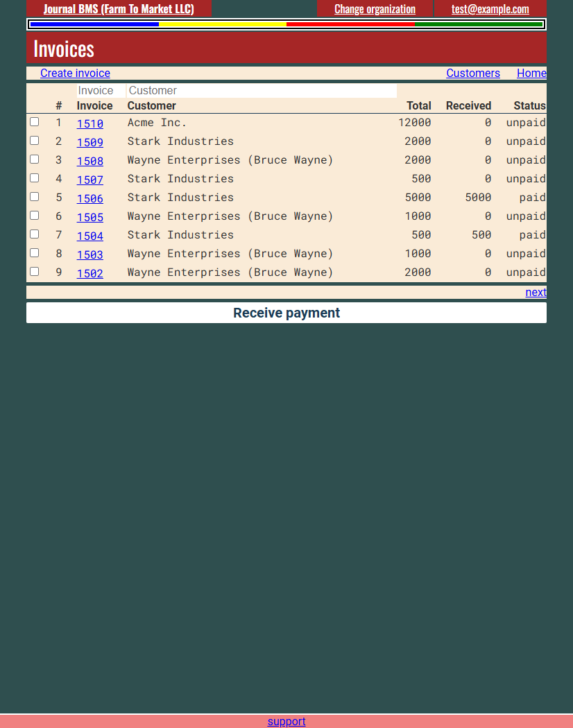Open the Journal BMS (Farm To Market LLC) link

(119, 9)
